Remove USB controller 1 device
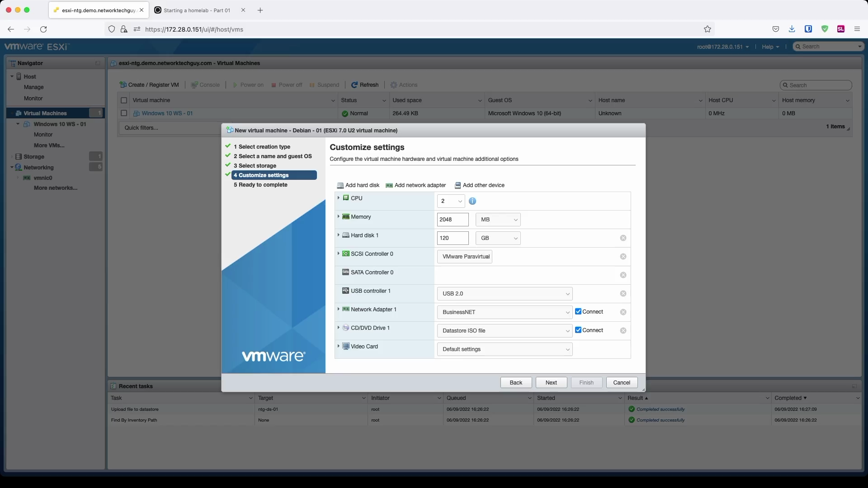 point(623,294)
